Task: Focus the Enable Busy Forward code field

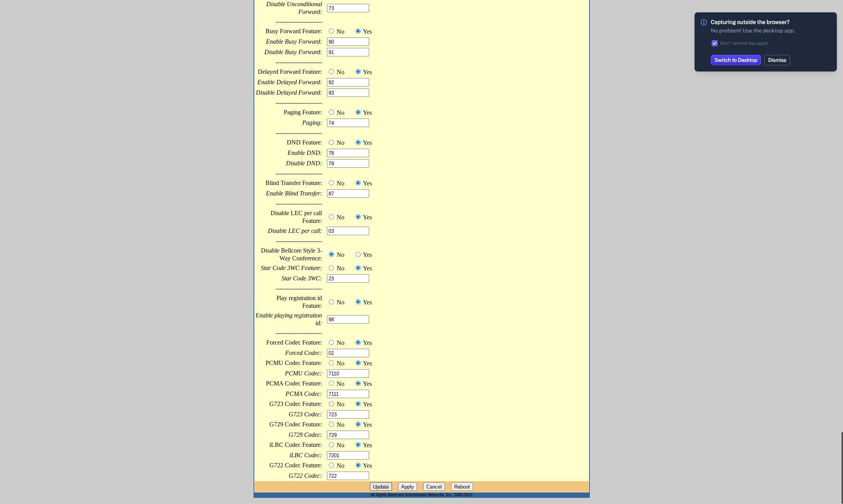Action: 348,42
